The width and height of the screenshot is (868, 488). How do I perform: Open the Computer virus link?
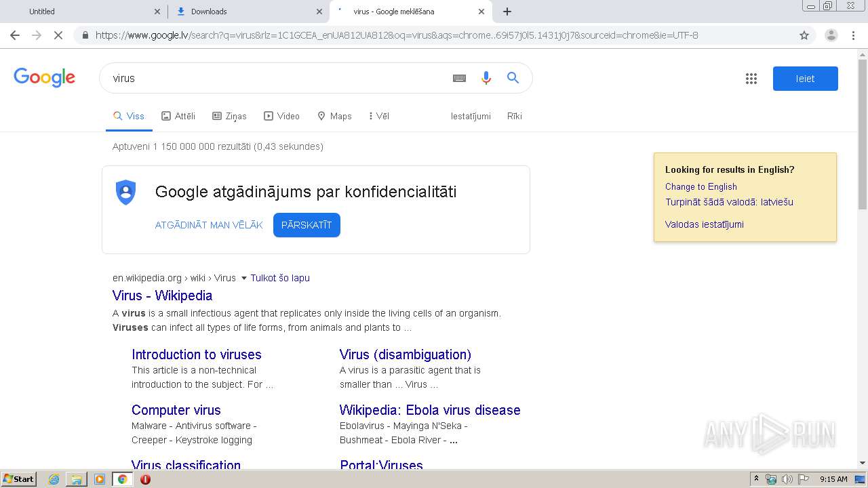176,410
